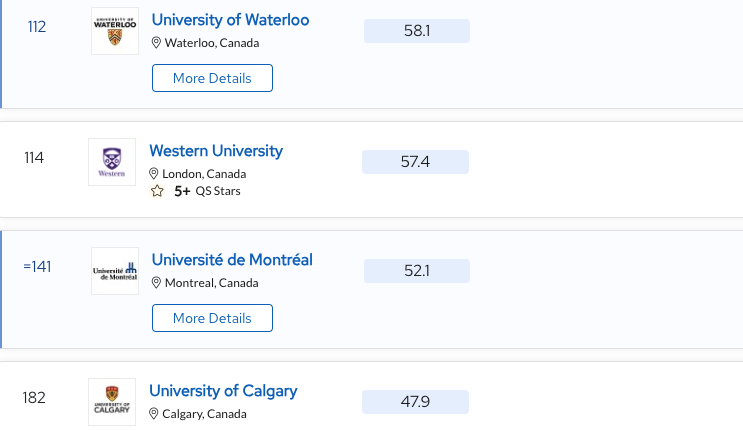Click the 5+ QS Stars label

pos(208,191)
